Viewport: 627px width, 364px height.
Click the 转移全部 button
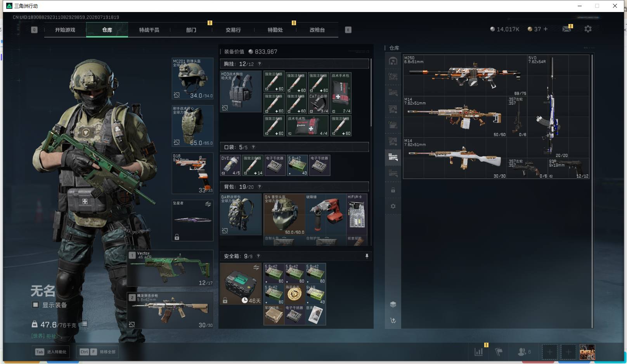click(97, 352)
